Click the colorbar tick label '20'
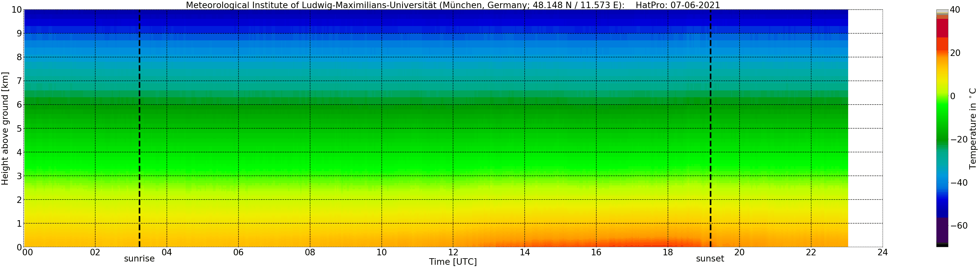Screen dimensions: 980x268 [955, 53]
